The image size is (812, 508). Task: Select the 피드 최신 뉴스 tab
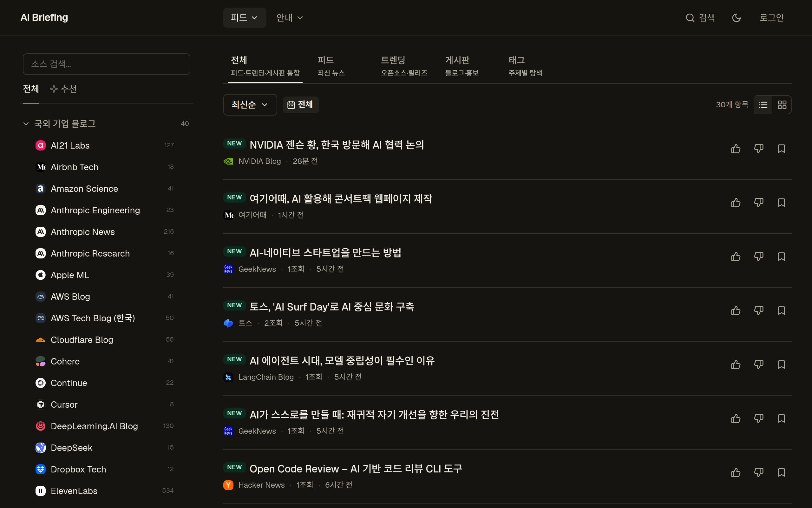tap(331, 66)
